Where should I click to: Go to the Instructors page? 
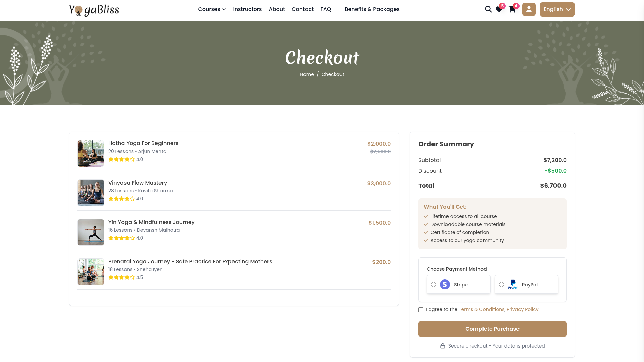(x=247, y=9)
